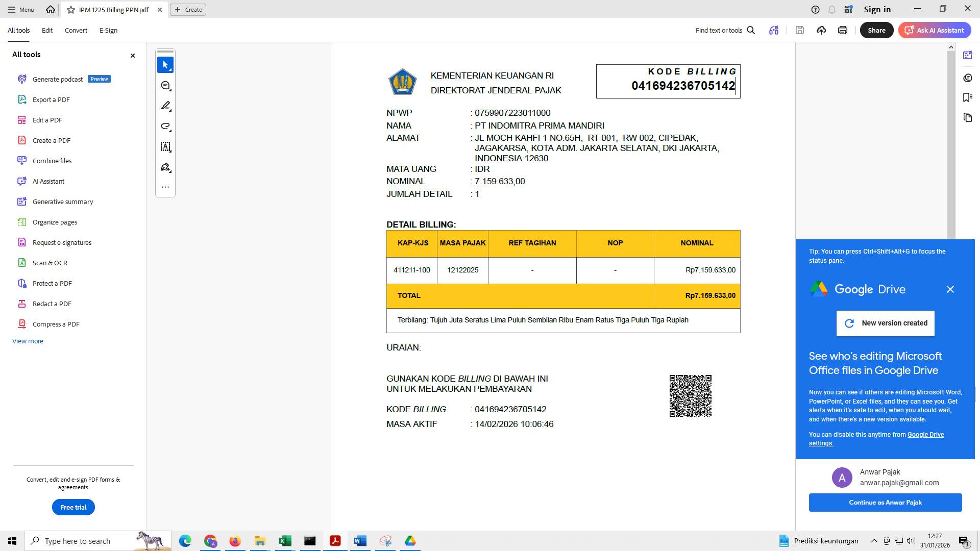The height and width of the screenshot is (551, 980).
Task: Upload the PDF to cloud storage
Action: click(x=821, y=30)
